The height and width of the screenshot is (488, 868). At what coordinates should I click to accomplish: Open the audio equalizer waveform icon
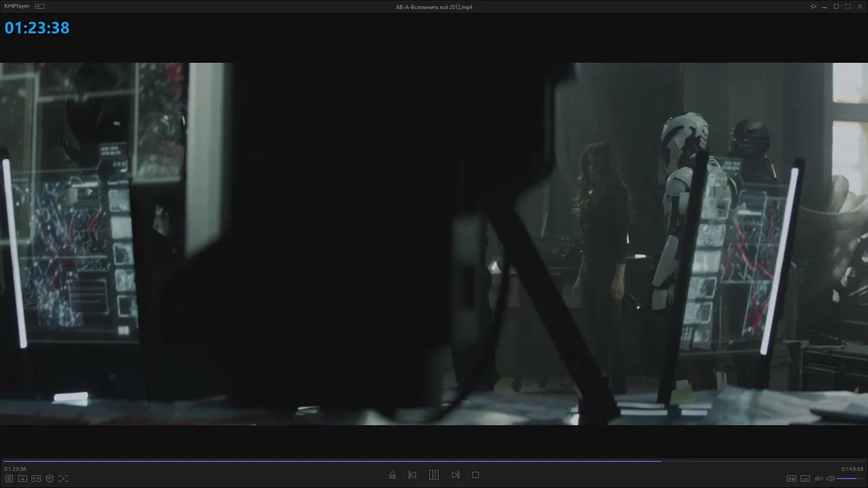pyautogui.click(x=818, y=479)
